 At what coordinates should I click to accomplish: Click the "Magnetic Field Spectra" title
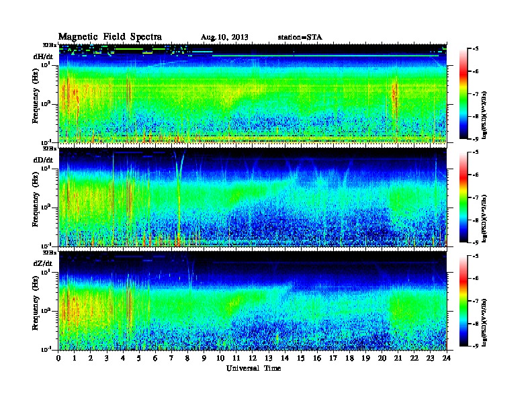pos(110,37)
